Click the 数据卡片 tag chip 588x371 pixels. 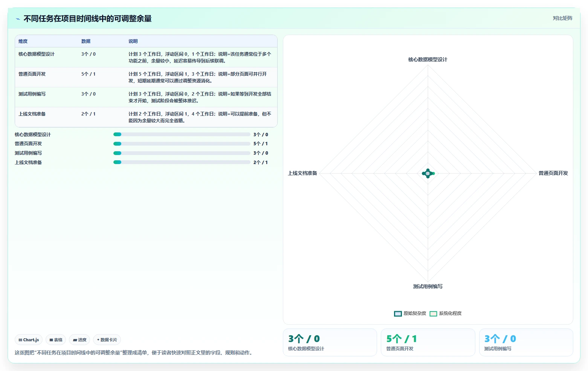click(x=107, y=340)
